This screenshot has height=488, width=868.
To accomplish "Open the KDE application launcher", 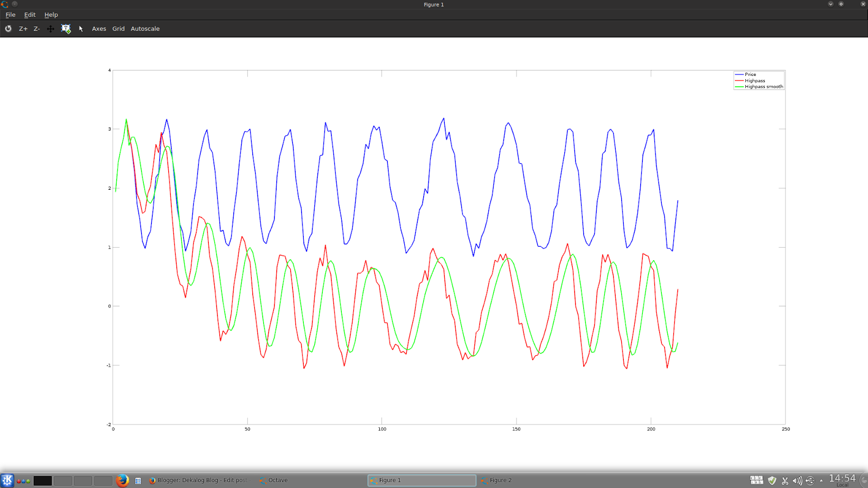I will tap(8, 480).
